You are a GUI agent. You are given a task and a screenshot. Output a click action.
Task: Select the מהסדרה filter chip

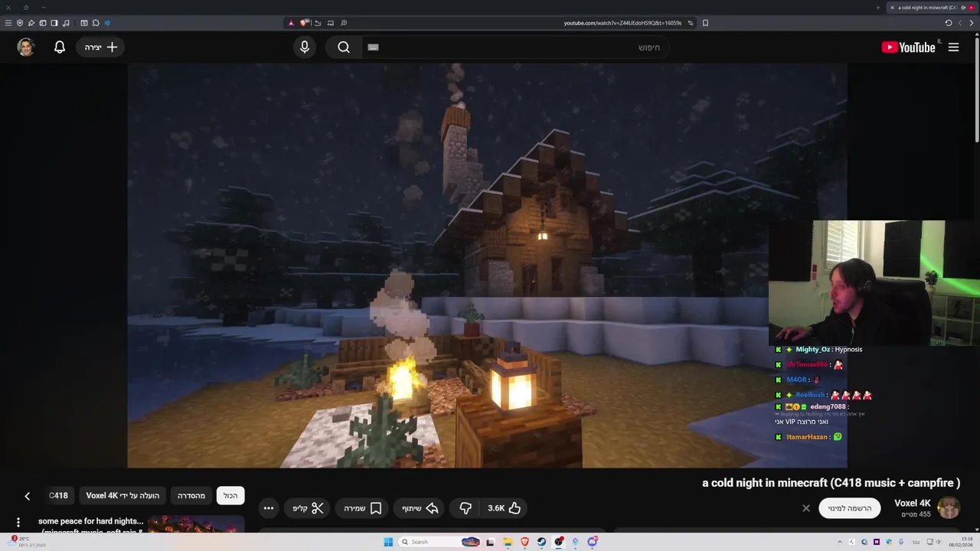[x=191, y=496]
